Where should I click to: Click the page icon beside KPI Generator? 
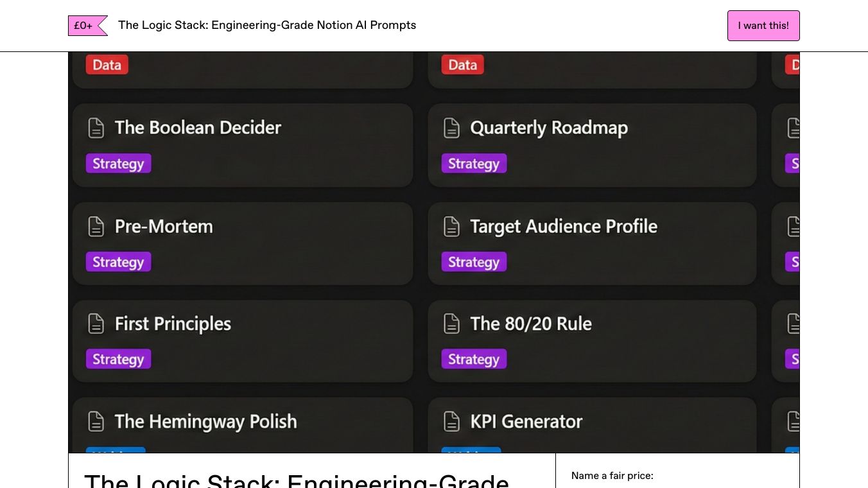[x=451, y=422]
